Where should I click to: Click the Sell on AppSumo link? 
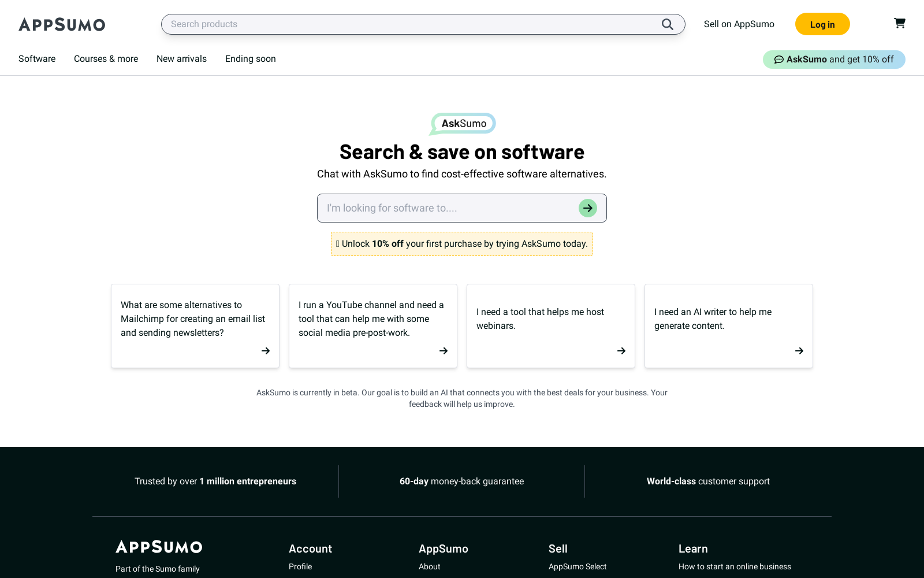739,24
